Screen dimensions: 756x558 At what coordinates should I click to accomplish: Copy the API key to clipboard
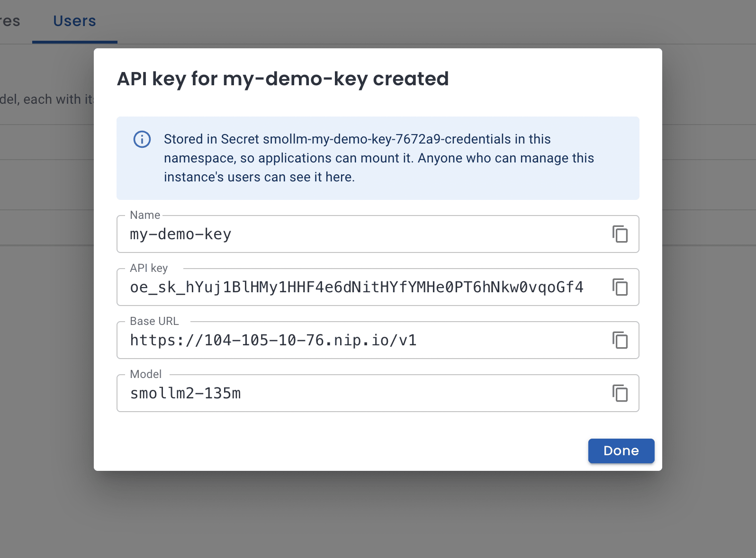pyautogui.click(x=620, y=287)
